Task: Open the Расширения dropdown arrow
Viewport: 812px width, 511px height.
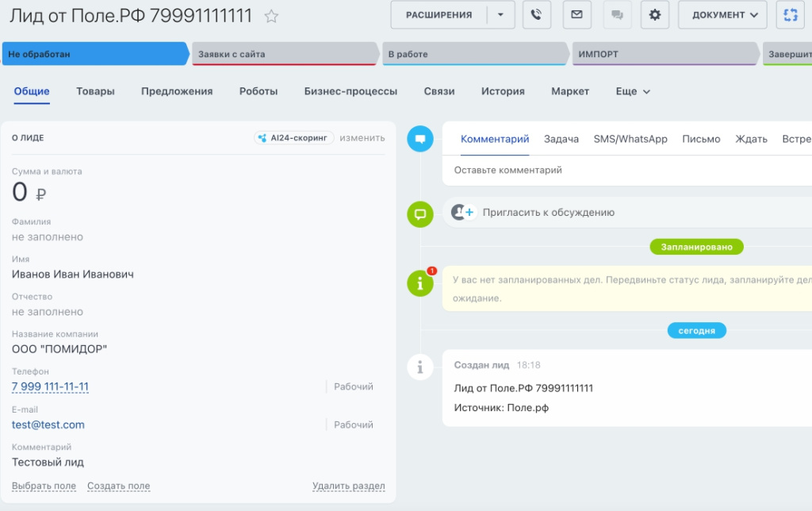Action: click(500, 14)
